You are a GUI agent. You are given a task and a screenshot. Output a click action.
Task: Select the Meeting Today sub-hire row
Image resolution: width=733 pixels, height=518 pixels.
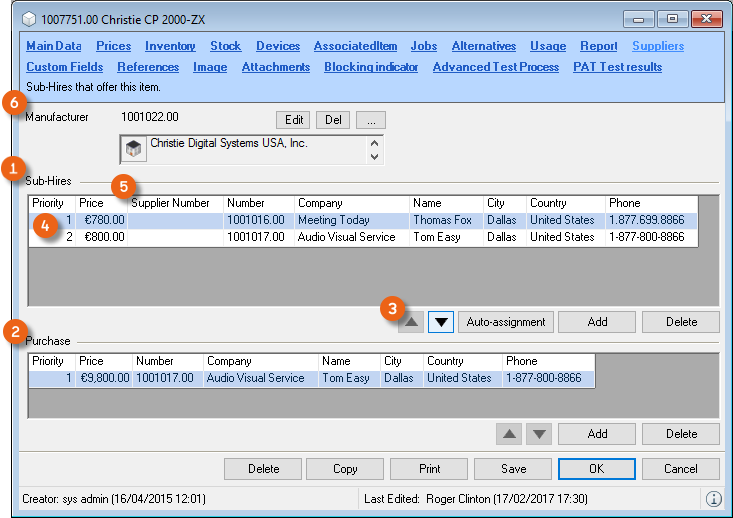point(333,220)
